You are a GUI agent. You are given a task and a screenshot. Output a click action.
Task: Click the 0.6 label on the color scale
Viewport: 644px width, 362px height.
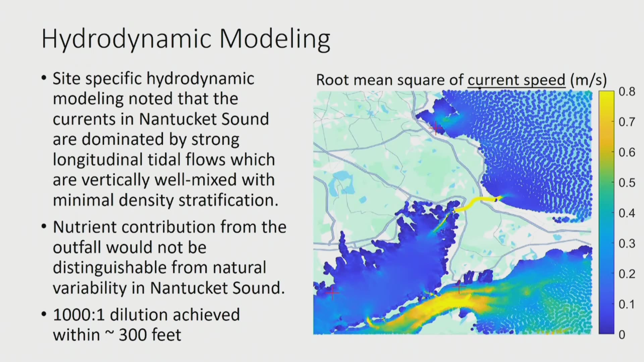pos(627,153)
